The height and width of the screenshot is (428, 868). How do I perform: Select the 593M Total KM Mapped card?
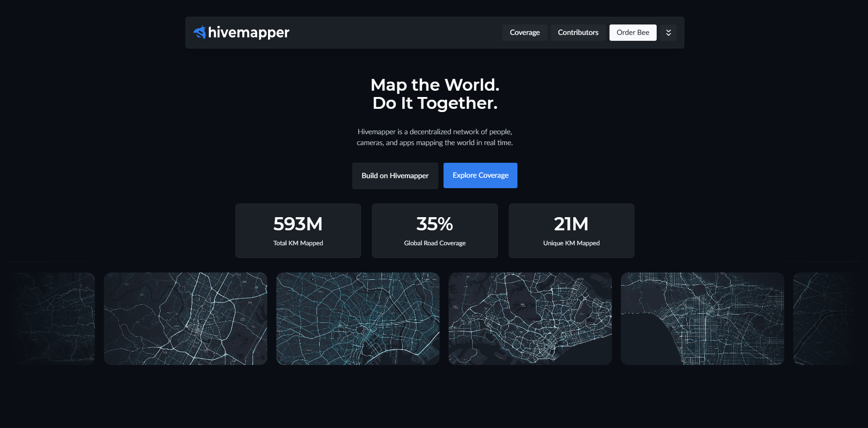(298, 231)
